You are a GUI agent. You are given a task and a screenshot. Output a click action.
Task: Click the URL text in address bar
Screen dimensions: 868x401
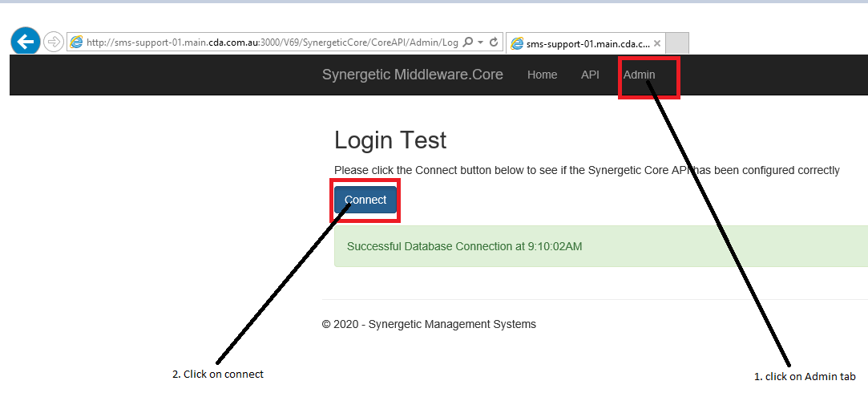coord(273,43)
